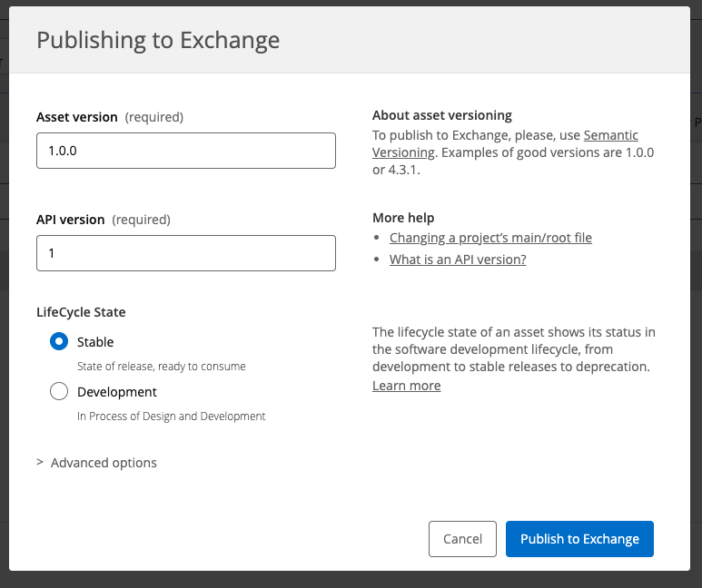Expand the Advanced options chevron

[x=40, y=463]
